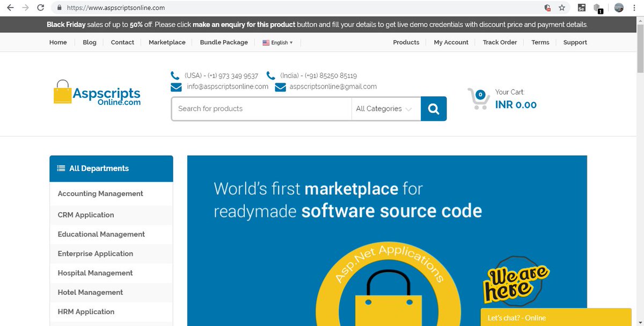
Task: Go to My Account
Action: point(451,42)
